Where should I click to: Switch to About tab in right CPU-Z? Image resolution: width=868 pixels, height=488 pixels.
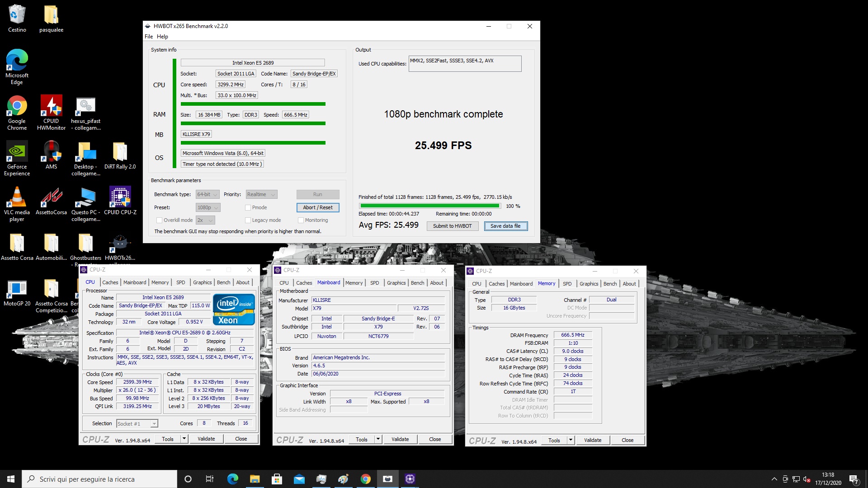point(629,284)
